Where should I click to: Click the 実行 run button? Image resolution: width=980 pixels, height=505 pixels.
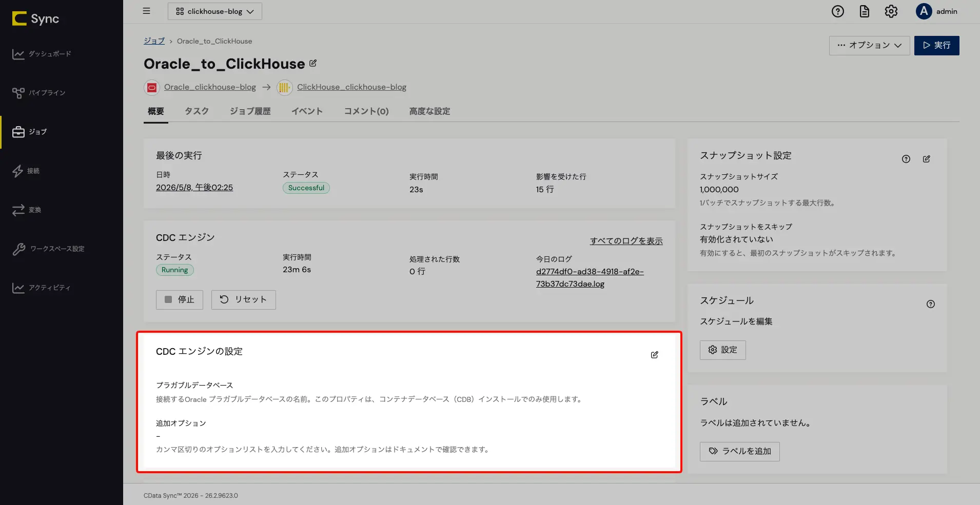coord(937,46)
